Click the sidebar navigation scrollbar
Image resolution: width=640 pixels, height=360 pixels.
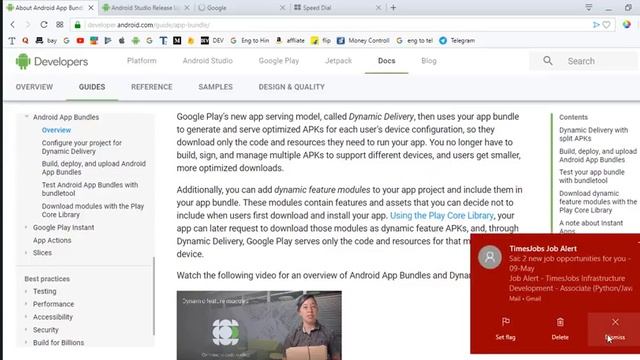[153, 296]
